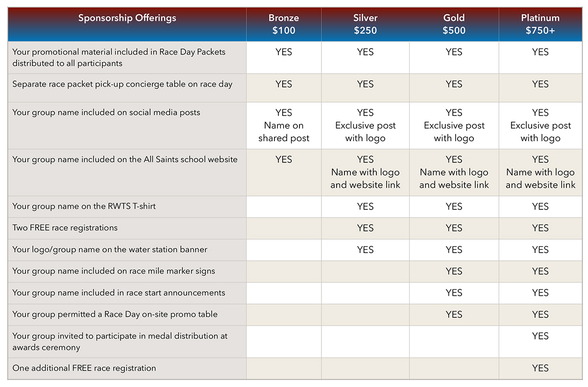588x387 pixels.
Task: Click the medal distribution awards ceremony label
Action: click(x=120, y=341)
